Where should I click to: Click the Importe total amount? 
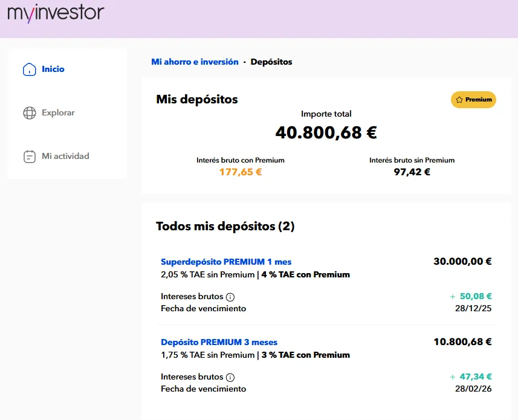coord(325,132)
